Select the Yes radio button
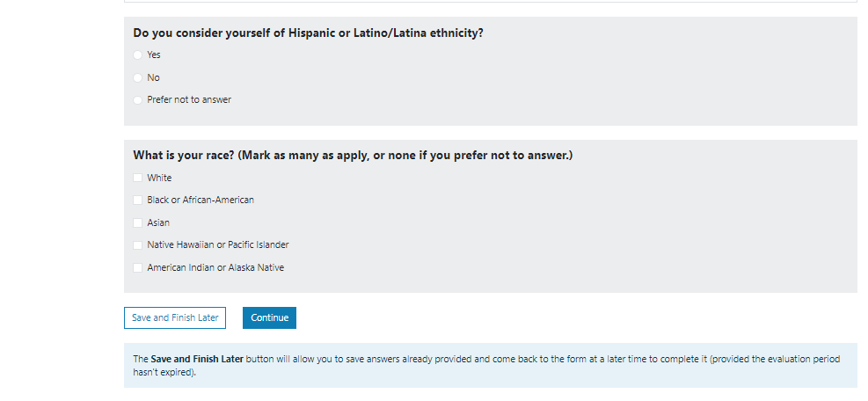Screen dimensions: 868x401 pos(137,55)
